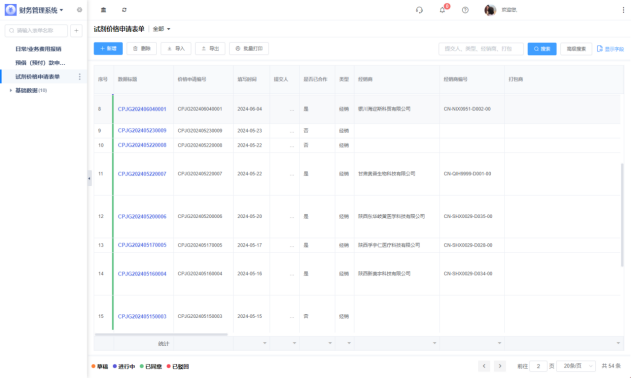This screenshot has width=632, height=378.
Task: Open the three-dot menu on 试剂价格申请表单 sidebar item
Action: point(79,77)
